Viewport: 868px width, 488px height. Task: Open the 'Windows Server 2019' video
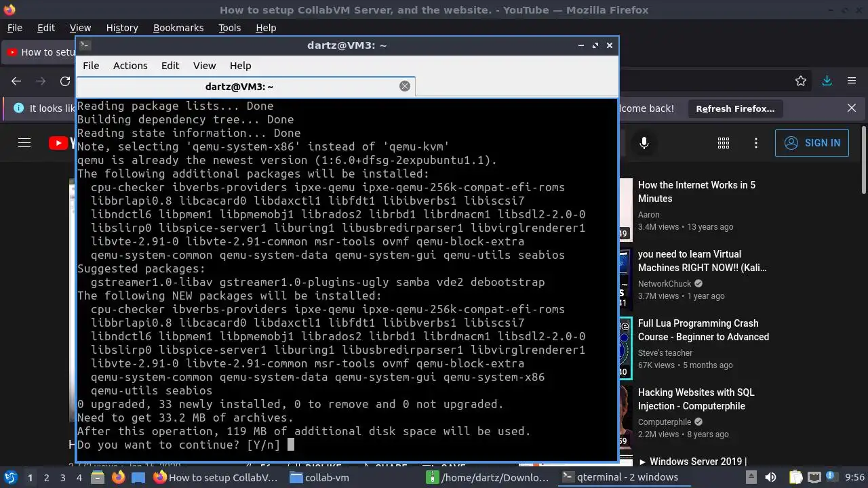[x=693, y=462]
